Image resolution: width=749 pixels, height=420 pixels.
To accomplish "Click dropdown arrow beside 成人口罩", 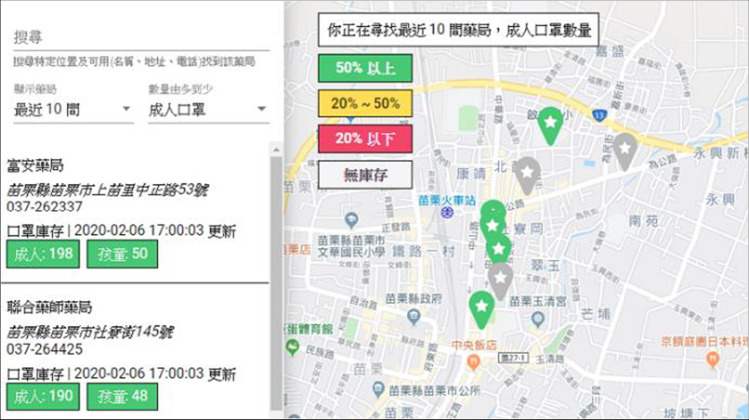I will click(261, 110).
